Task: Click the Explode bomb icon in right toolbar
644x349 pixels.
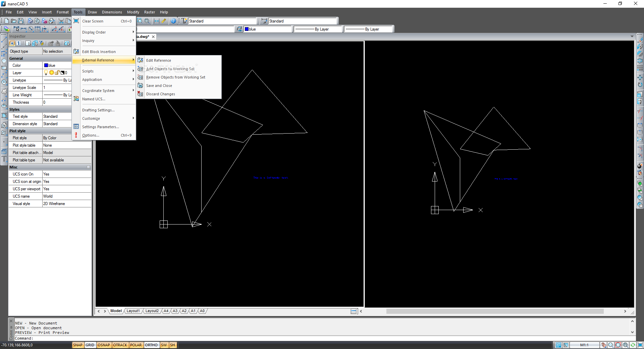Action: [640, 166]
